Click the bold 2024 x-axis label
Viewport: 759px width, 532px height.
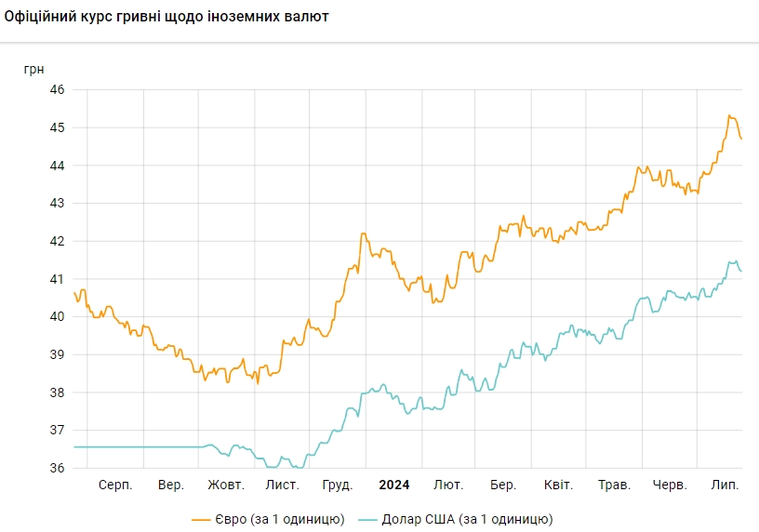click(x=394, y=485)
